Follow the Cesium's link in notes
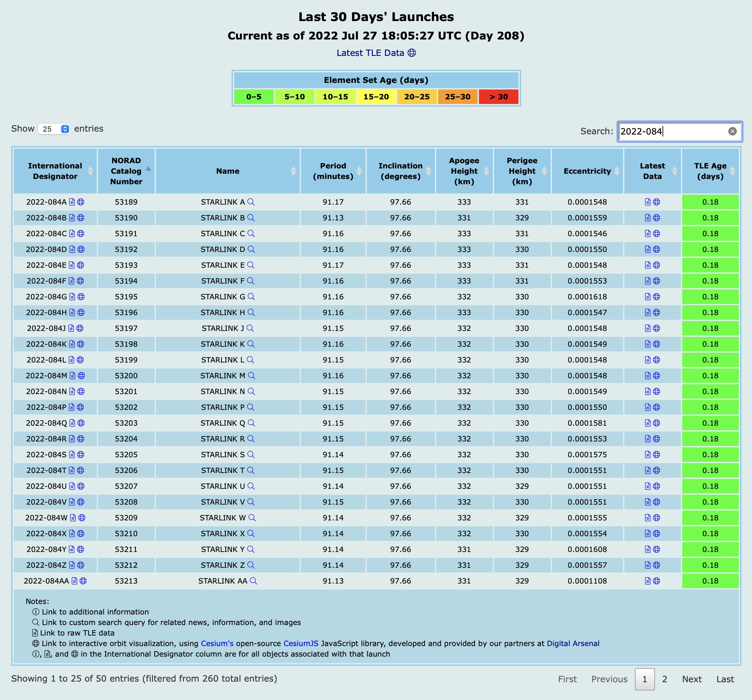The height and width of the screenshot is (700, 752). (217, 644)
